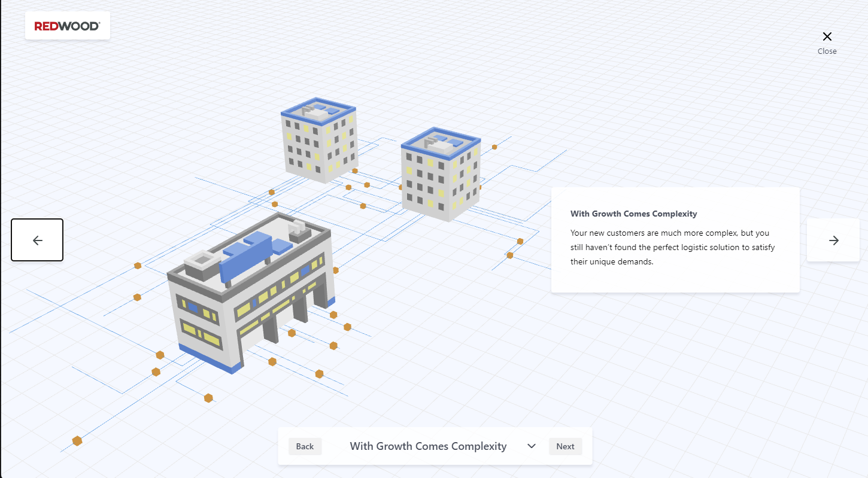Viewport: 868px width, 478px height.
Task: Click the large warehouse building model
Action: click(250, 292)
